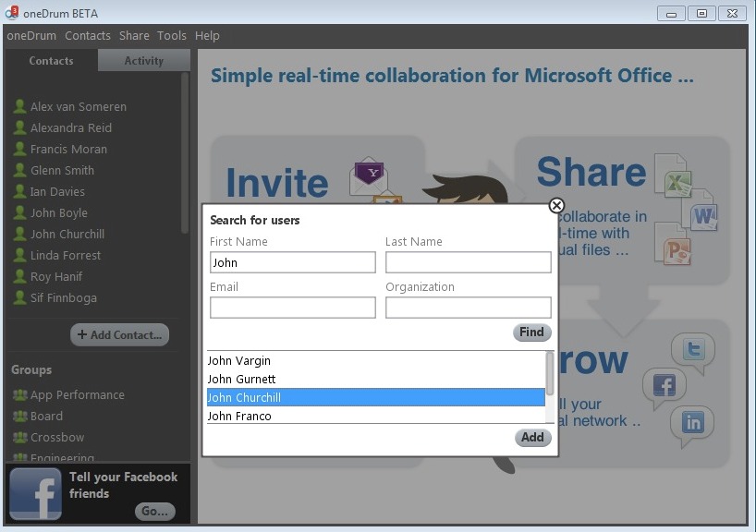Screen dimensions: 756x532
Task: Click the Add Contact button
Action: (119, 334)
